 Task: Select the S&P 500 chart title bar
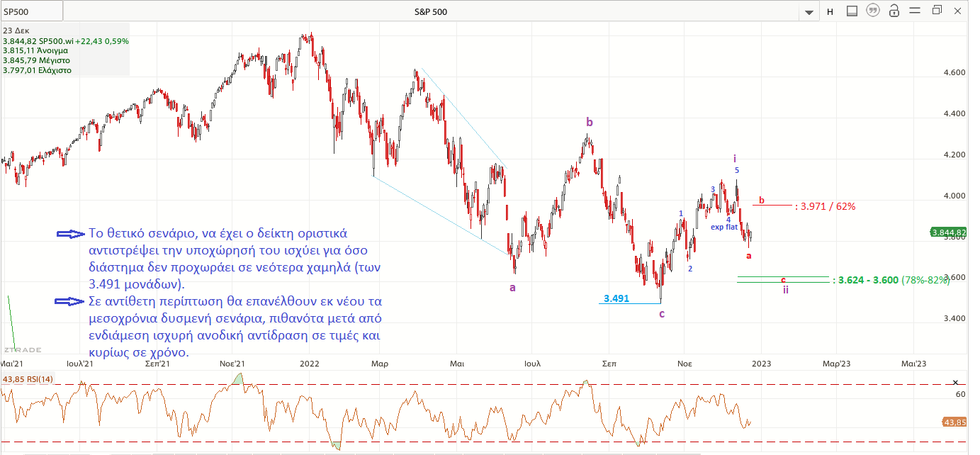(x=431, y=11)
